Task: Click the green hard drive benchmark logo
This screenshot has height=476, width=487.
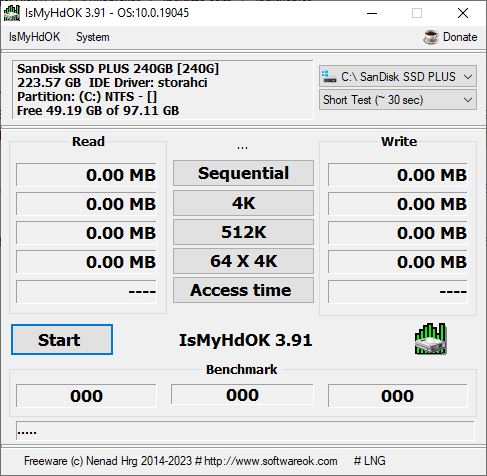Action: tap(430, 339)
